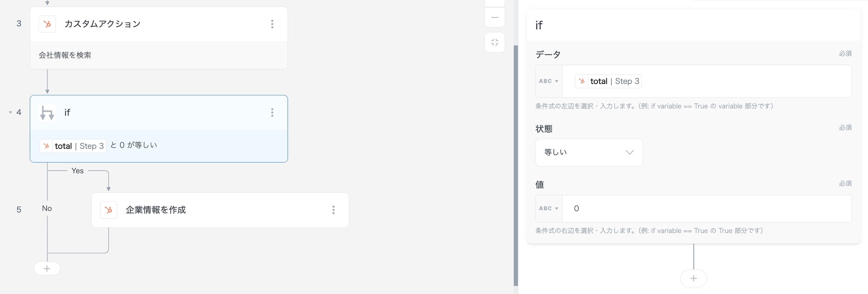
Task: Open the 状態 dropdown showing 等しい
Action: (x=589, y=153)
